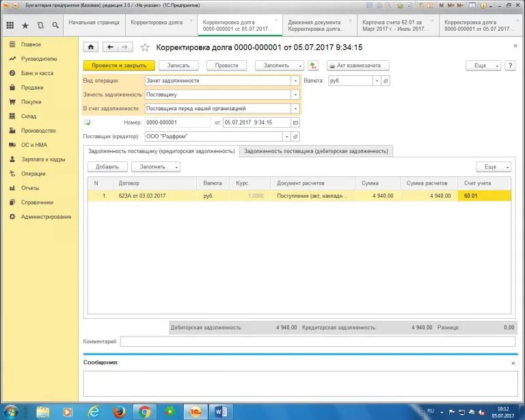This screenshot has width=525, height=420.
Task: Click the Home page icon button
Action: pos(90,47)
